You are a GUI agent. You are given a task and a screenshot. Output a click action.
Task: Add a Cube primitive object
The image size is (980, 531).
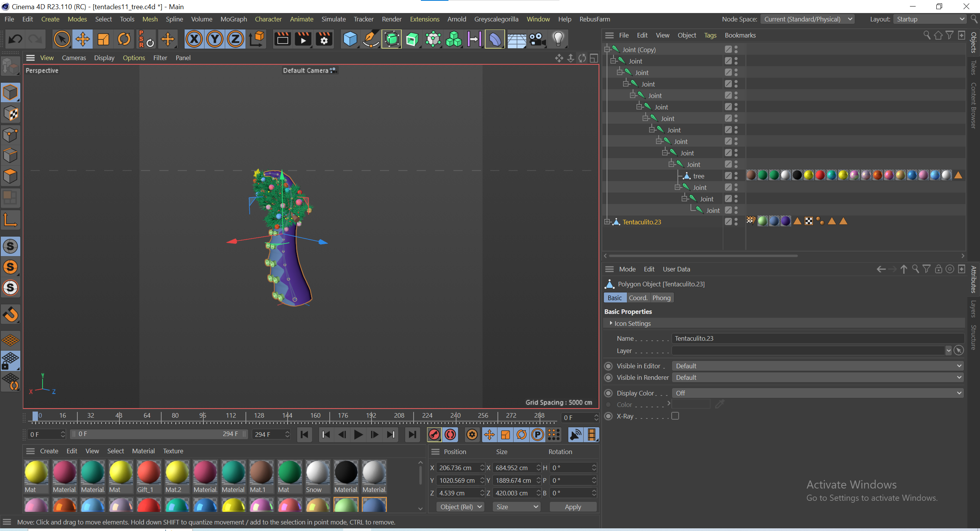tap(350, 39)
